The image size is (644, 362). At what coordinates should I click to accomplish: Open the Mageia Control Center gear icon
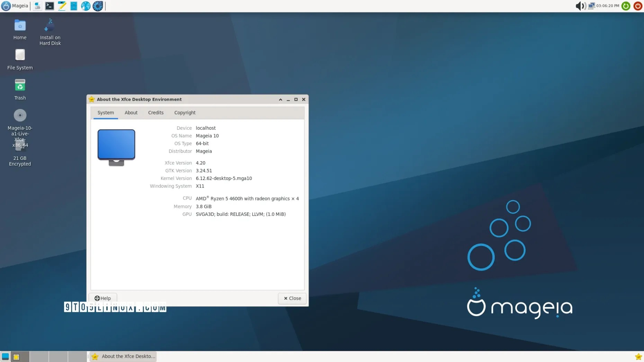98,6
